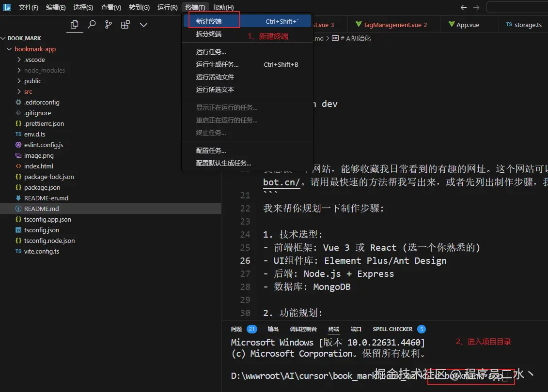Viewport: 548px width, 392px height.
Task: Click the eslint.config.js purple icon
Action: click(x=18, y=145)
